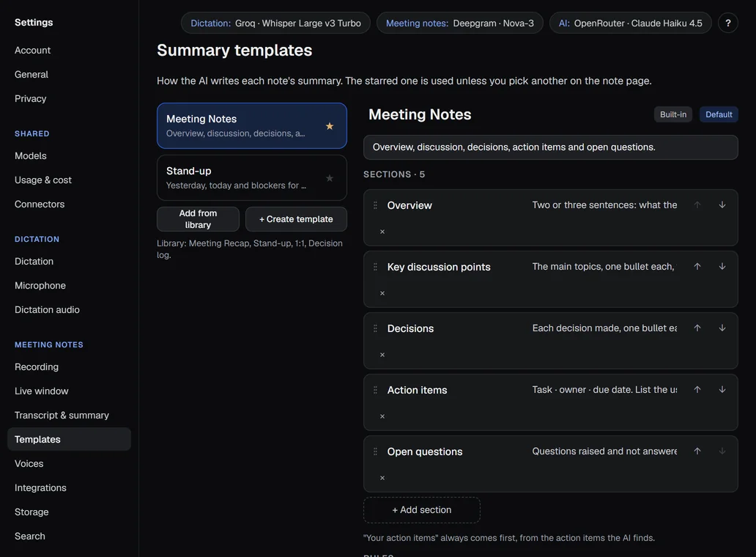Move Decisions section up

coord(697,328)
